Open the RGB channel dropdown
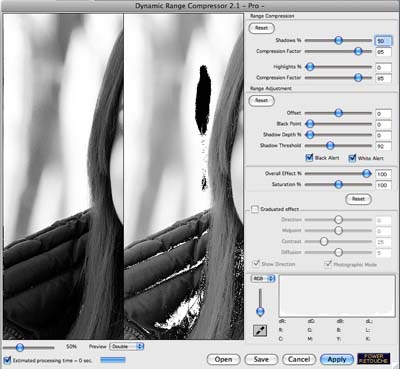Viewport: 400px width, 369px height. pyautogui.click(x=263, y=278)
